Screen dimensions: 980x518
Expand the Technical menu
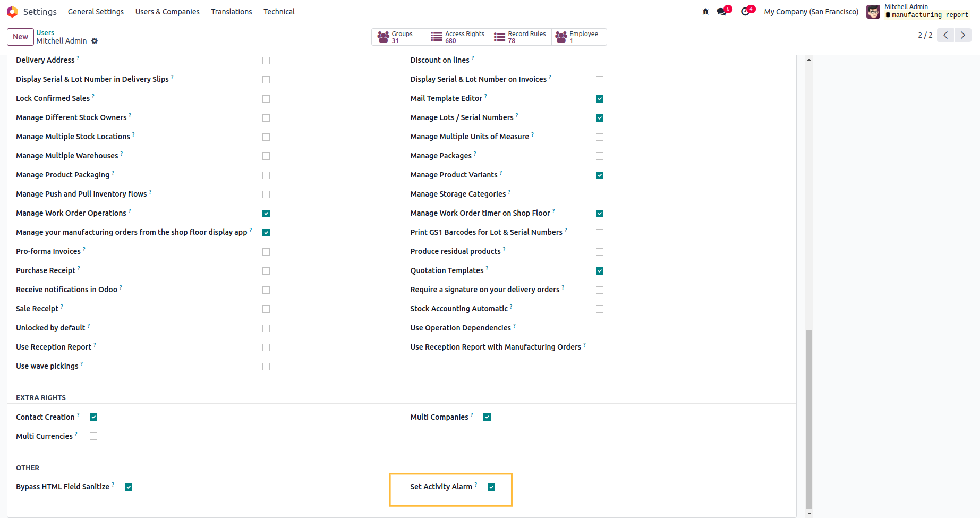click(279, 12)
